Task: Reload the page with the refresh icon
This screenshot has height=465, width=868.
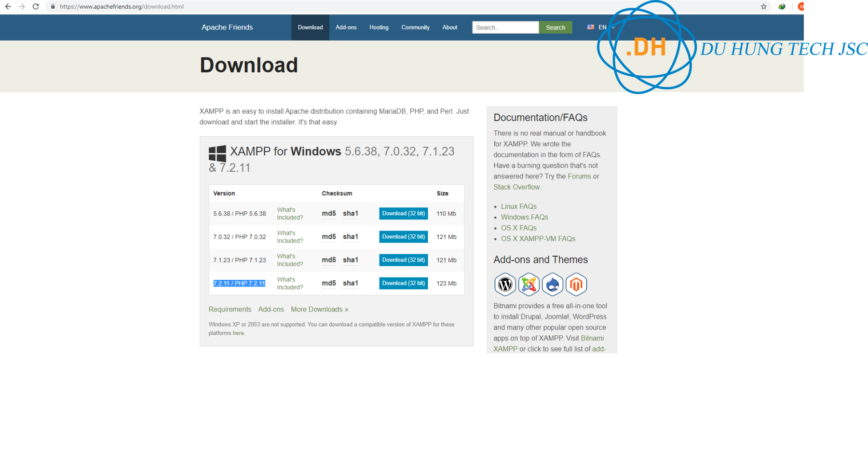Action: click(36, 7)
